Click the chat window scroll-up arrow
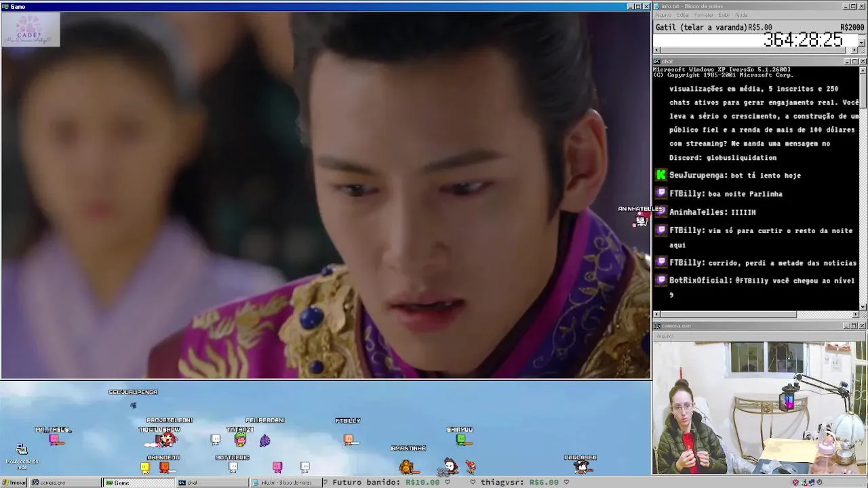Image resolution: width=868 pixels, height=488 pixels. 863,70
